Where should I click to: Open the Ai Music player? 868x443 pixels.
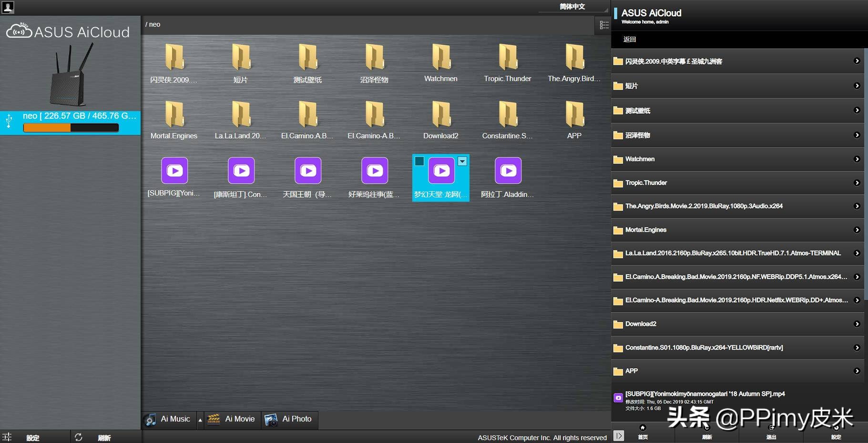pyautogui.click(x=169, y=419)
